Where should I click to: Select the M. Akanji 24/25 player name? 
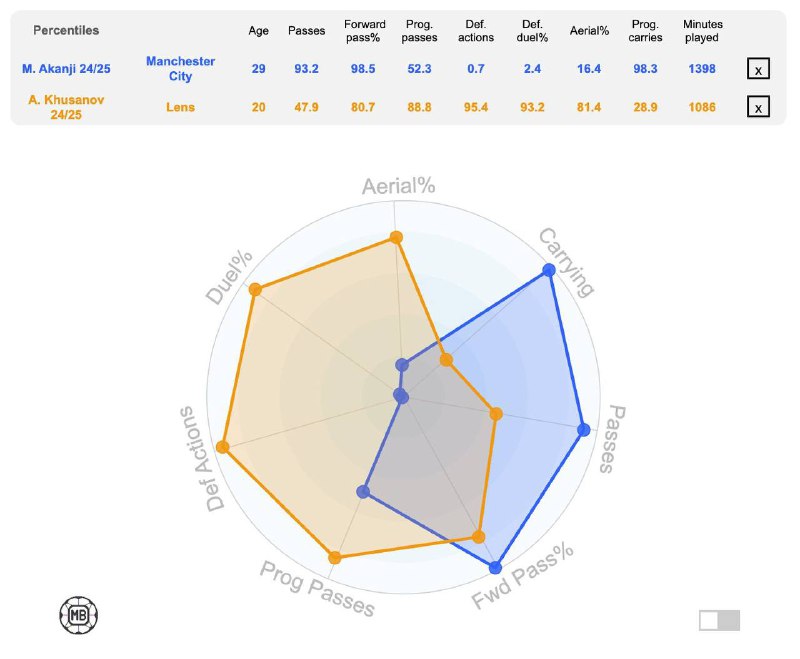point(66,69)
